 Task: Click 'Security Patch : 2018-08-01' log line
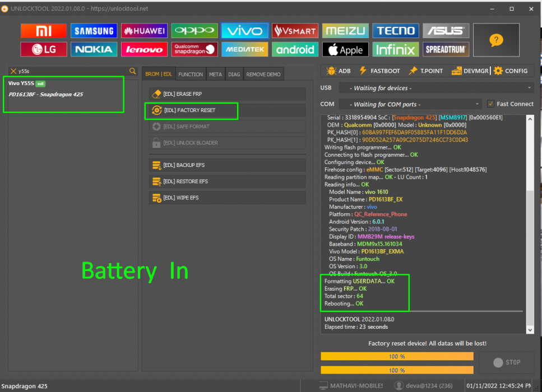(363, 229)
